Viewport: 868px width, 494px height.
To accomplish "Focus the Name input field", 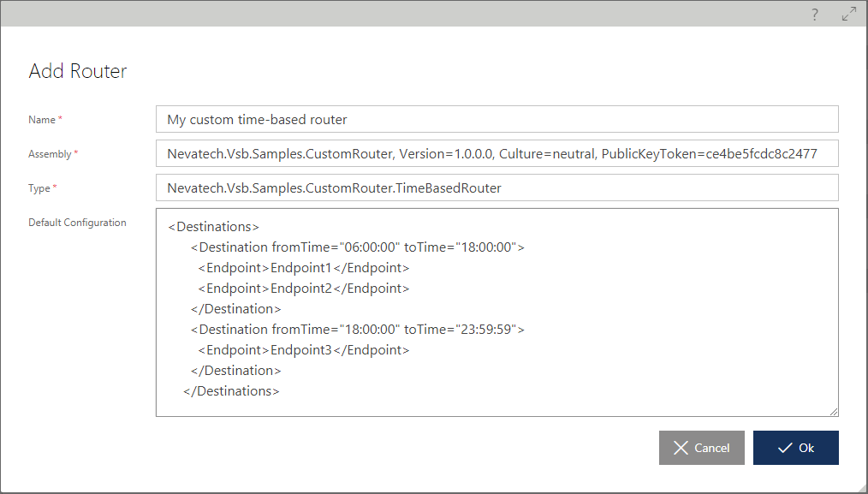I will click(497, 119).
